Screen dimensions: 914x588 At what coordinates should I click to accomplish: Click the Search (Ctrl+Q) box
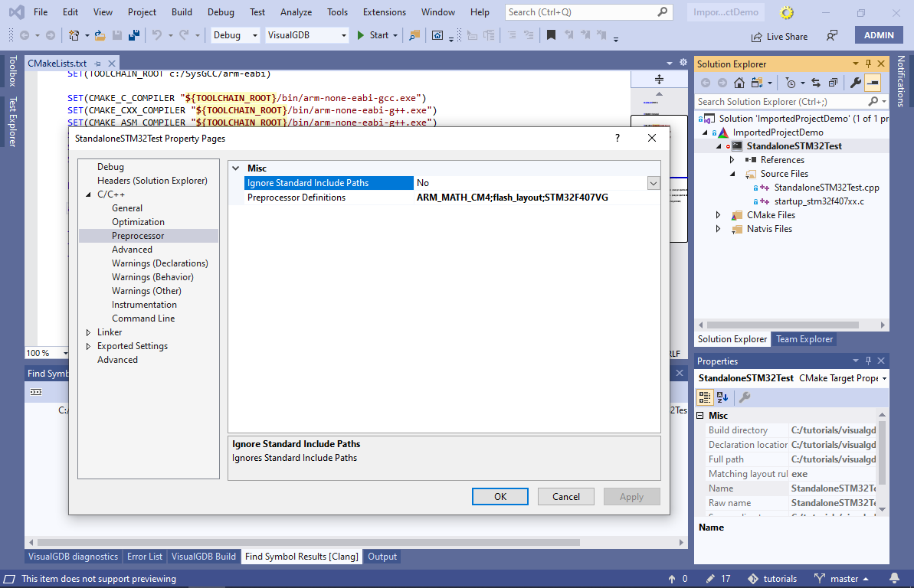tap(588, 12)
